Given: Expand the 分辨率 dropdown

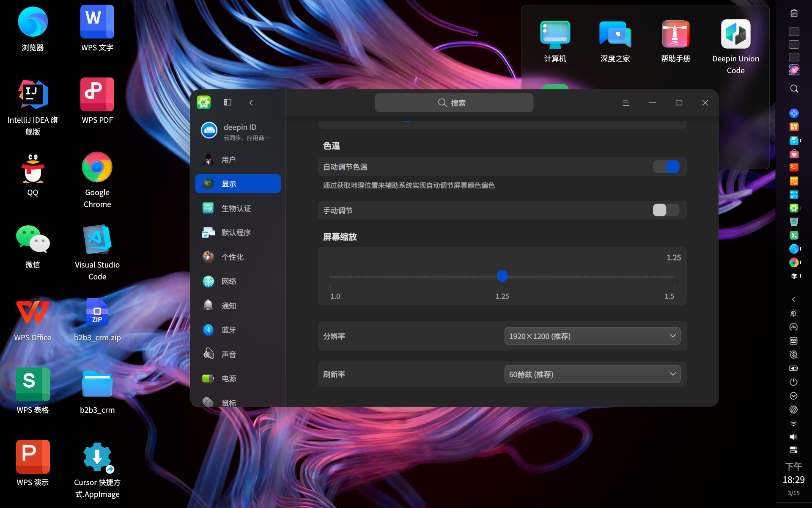Looking at the screenshot, I should (x=593, y=336).
